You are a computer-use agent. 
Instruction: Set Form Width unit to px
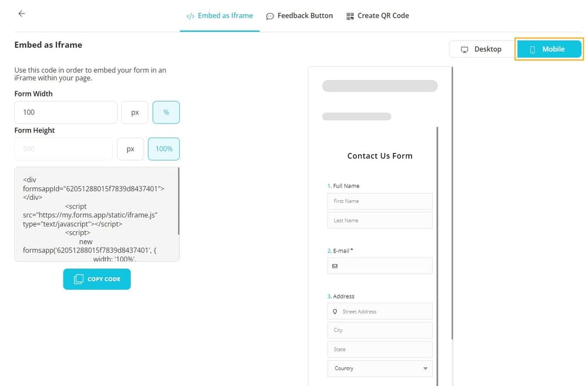[x=135, y=112]
